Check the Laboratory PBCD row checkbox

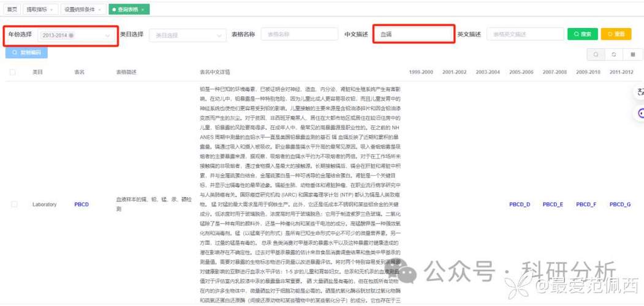click(14, 204)
